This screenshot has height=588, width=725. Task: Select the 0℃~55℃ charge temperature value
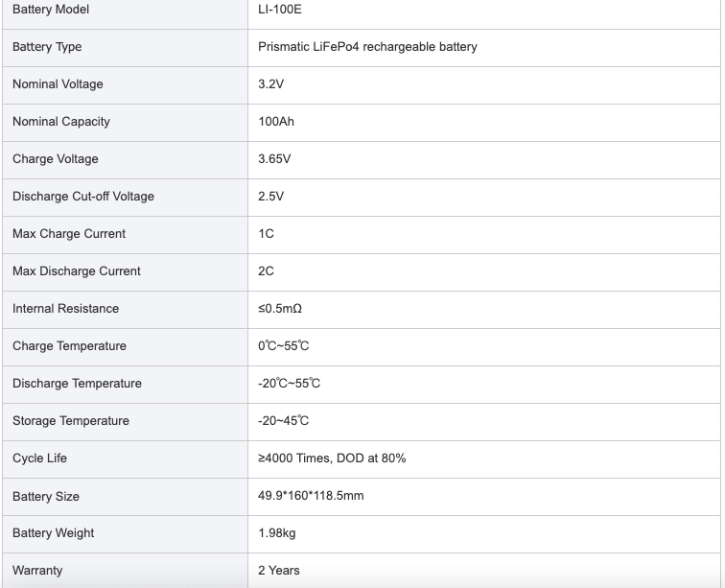pyautogui.click(x=284, y=346)
